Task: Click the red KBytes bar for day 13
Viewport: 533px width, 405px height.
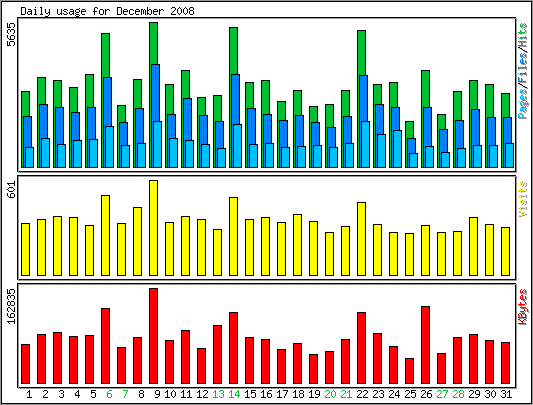Action: point(217,354)
